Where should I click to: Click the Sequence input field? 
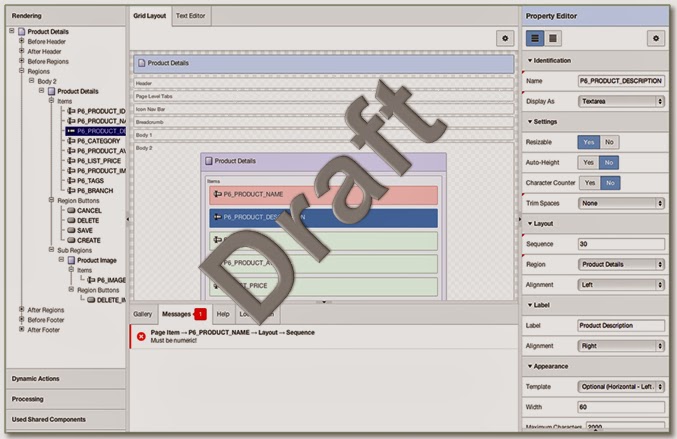(621, 244)
